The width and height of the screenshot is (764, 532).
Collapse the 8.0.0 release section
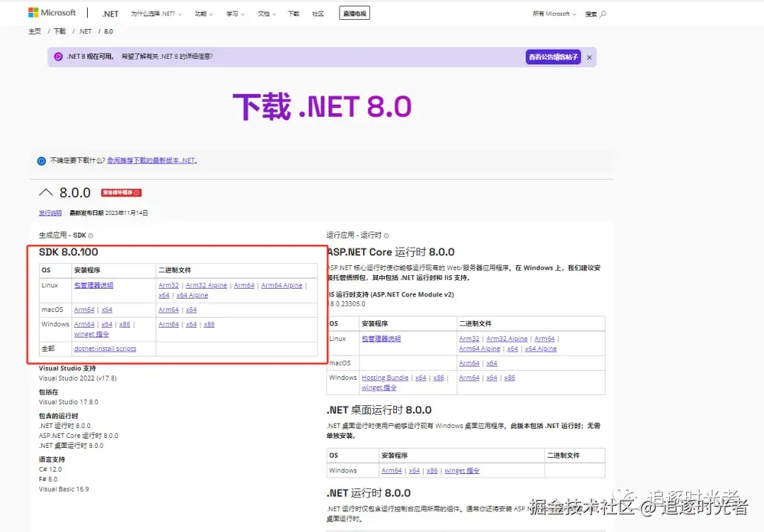46,192
